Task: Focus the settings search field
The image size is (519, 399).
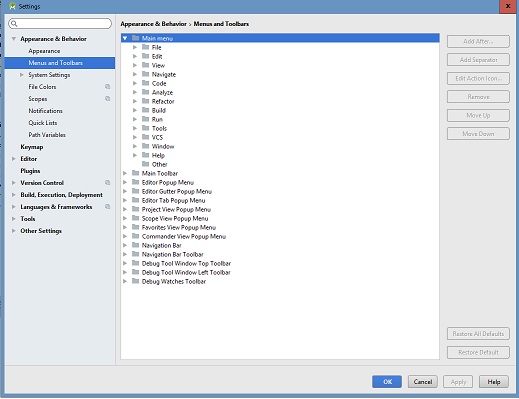Action: tap(60, 24)
